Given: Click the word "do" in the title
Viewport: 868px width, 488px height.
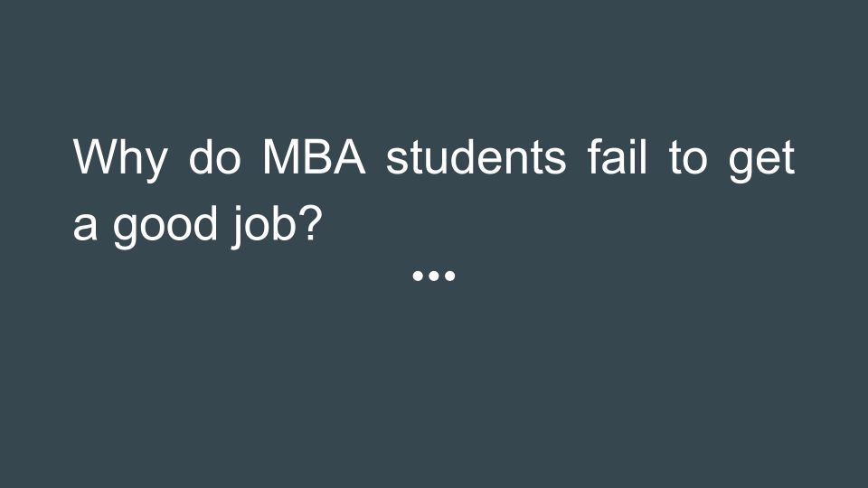Looking at the screenshot, I should pyautogui.click(x=213, y=158).
